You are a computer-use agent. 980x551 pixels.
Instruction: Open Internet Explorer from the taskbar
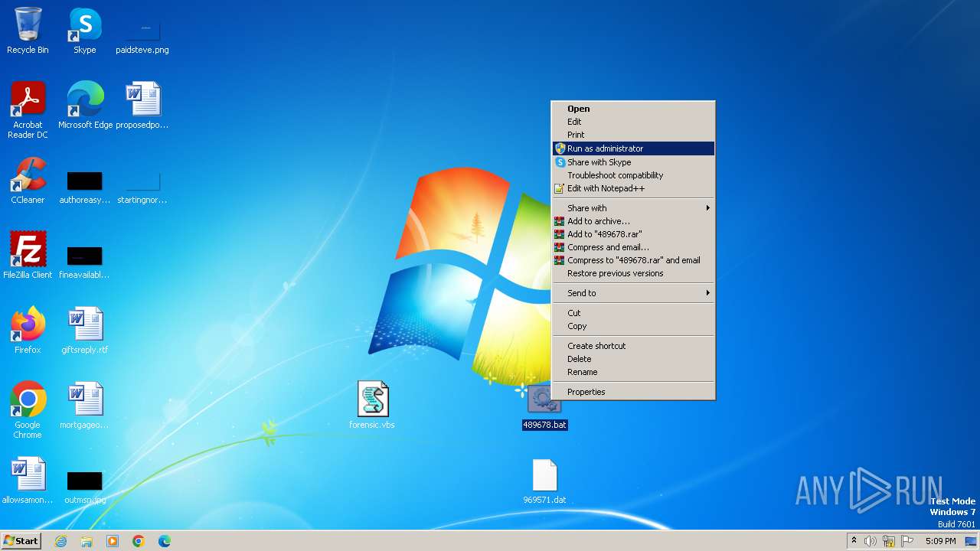(61, 541)
